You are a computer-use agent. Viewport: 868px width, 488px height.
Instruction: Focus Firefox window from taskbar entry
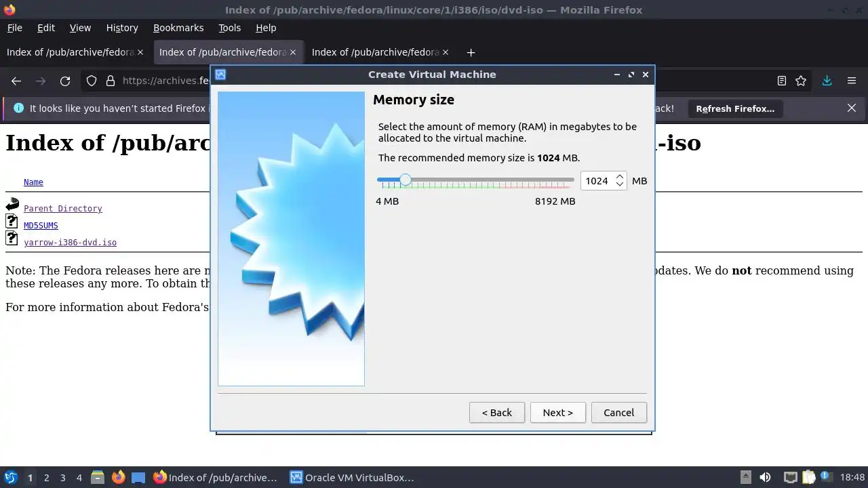coord(216,477)
